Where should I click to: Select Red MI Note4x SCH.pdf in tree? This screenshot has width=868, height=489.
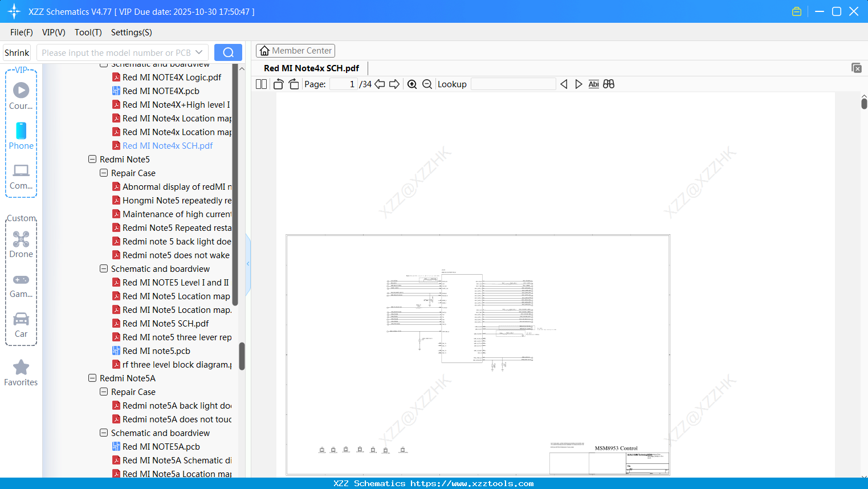[162, 146]
